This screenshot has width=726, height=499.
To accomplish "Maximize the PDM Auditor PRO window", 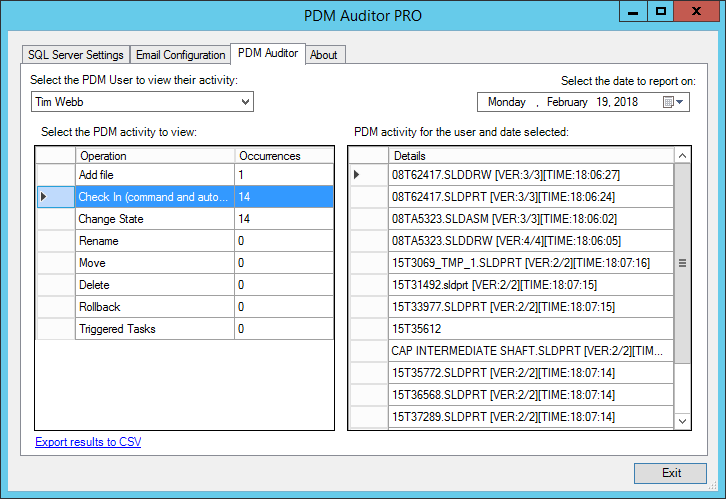I will pyautogui.click(x=661, y=12).
